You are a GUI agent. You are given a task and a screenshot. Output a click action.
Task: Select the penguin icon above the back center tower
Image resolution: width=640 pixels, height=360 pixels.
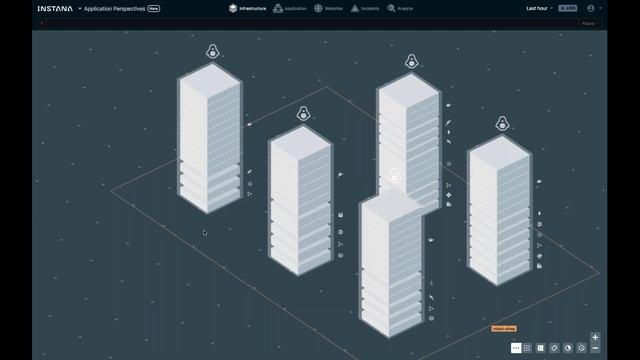pos(411,62)
